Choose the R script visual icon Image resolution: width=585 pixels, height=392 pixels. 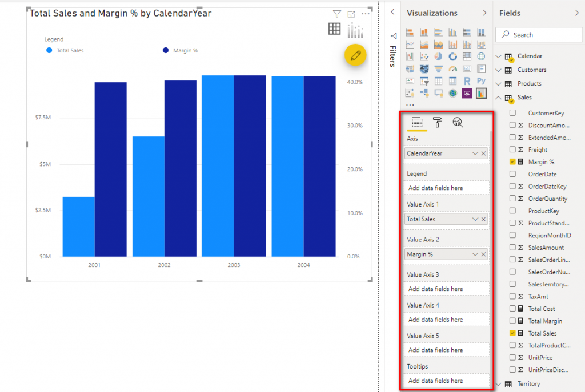tap(467, 81)
